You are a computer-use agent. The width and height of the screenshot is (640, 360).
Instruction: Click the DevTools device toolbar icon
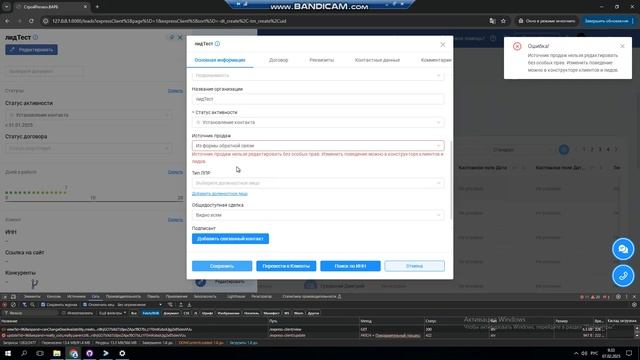point(13,296)
